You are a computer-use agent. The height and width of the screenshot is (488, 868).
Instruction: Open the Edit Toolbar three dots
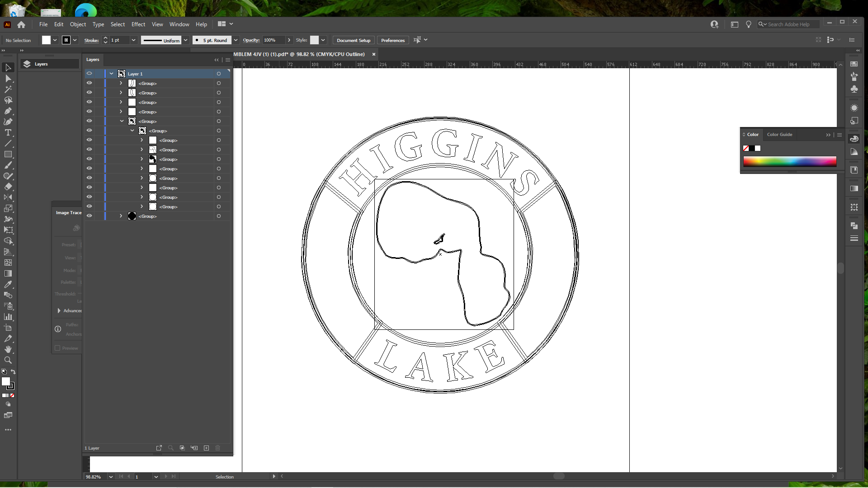(x=8, y=430)
